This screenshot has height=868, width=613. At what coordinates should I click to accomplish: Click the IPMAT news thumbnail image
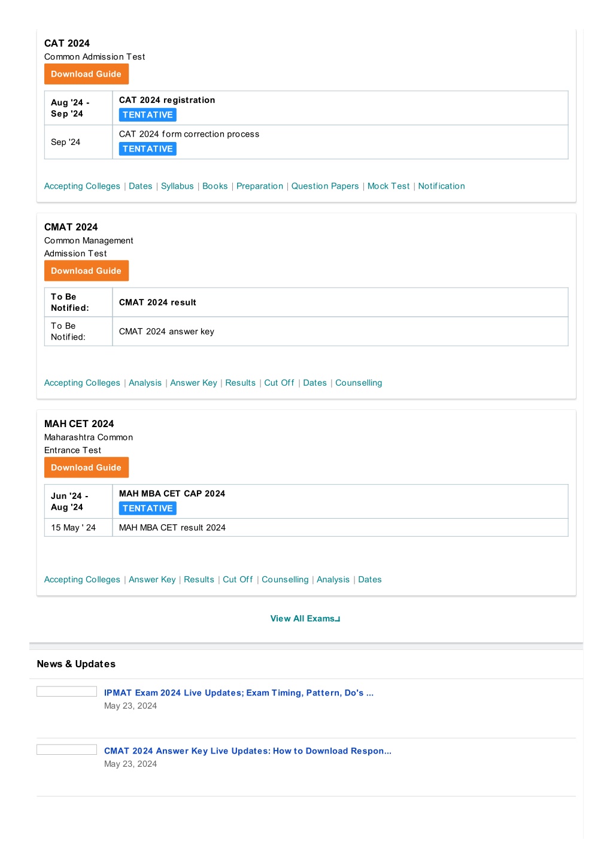click(66, 691)
